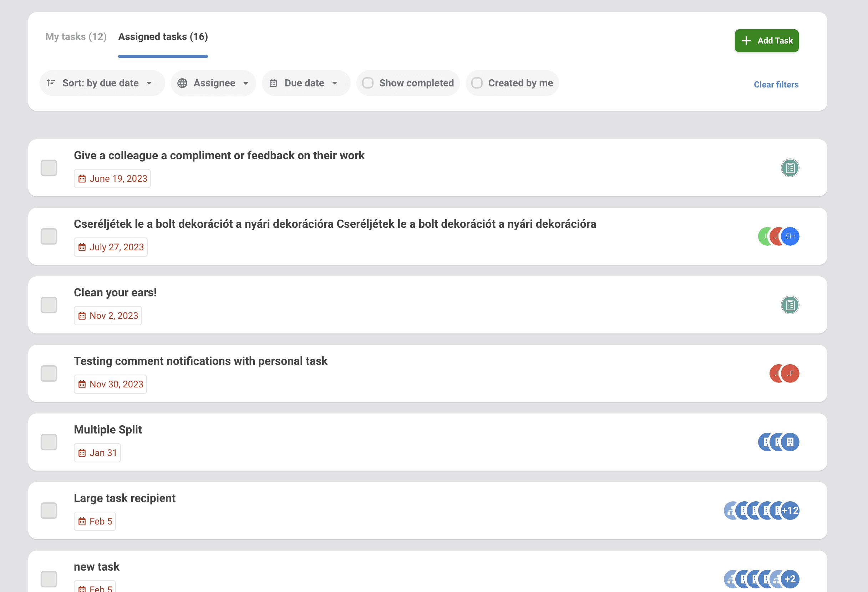Image resolution: width=868 pixels, height=592 pixels.
Task: Select the Assigned tasks tab
Action: tap(163, 37)
